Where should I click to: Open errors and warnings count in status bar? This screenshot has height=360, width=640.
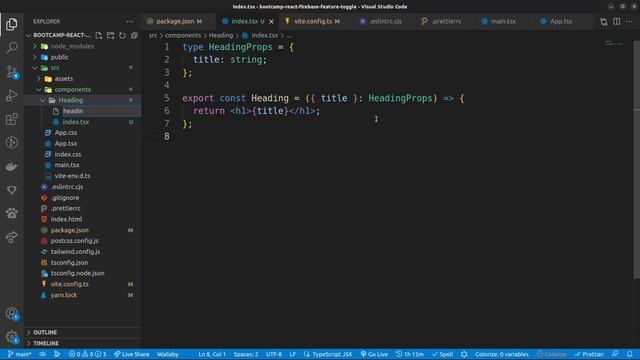tap(87, 354)
